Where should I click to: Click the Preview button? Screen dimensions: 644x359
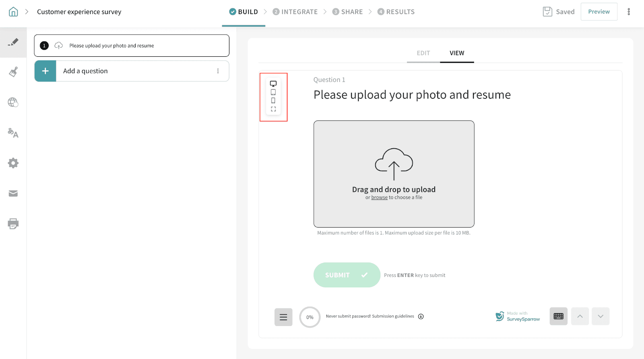click(x=599, y=12)
